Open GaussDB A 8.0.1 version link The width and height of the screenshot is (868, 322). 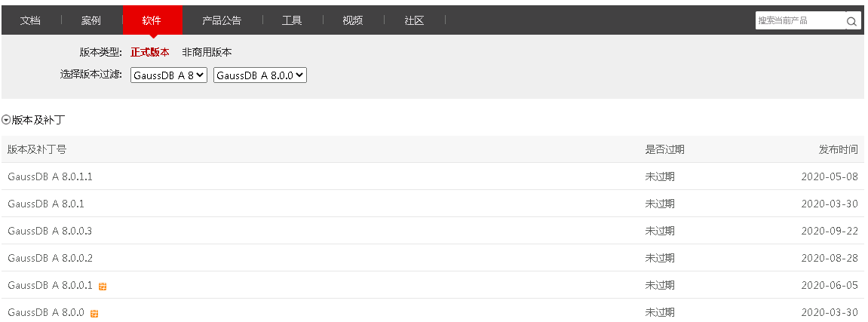point(45,204)
